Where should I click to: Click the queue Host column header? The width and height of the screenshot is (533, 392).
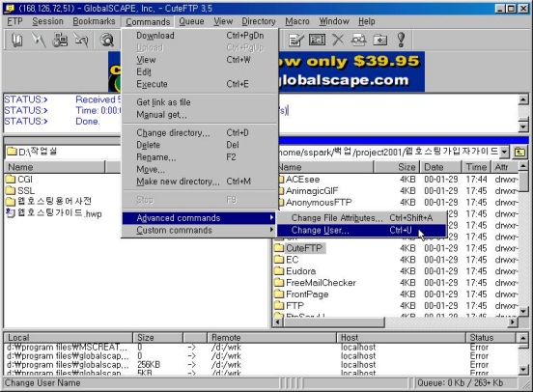(401, 337)
